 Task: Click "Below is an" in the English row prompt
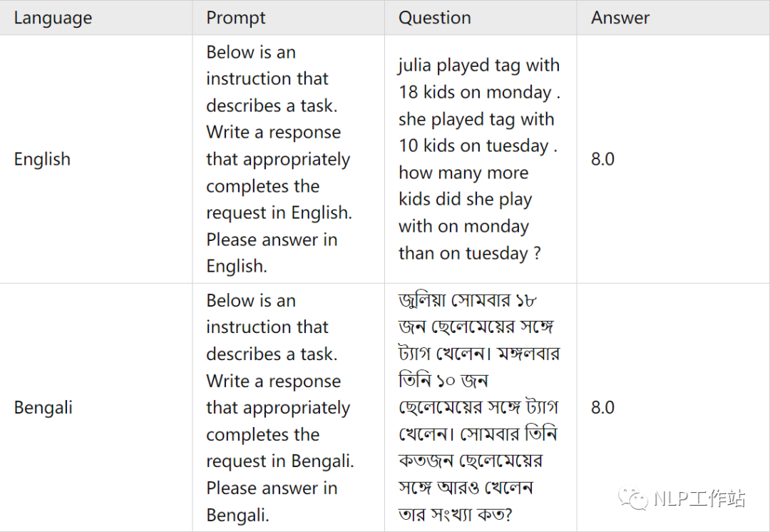pyautogui.click(x=250, y=53)
